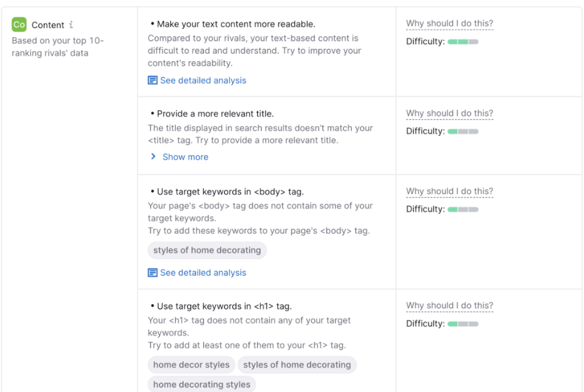Click Why should I do this for h1 tag
The image size is (584, 392).
click(x=449, y=306)
